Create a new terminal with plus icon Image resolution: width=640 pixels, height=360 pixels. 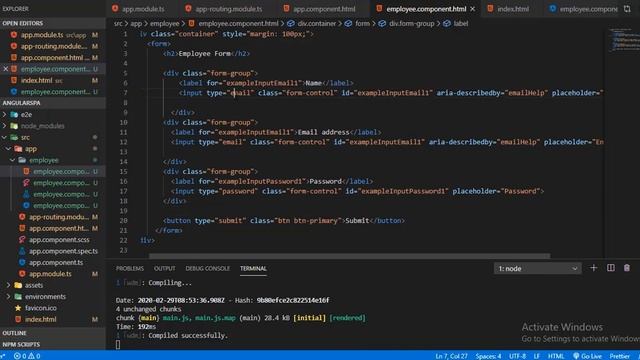click(x=594, y=268)
